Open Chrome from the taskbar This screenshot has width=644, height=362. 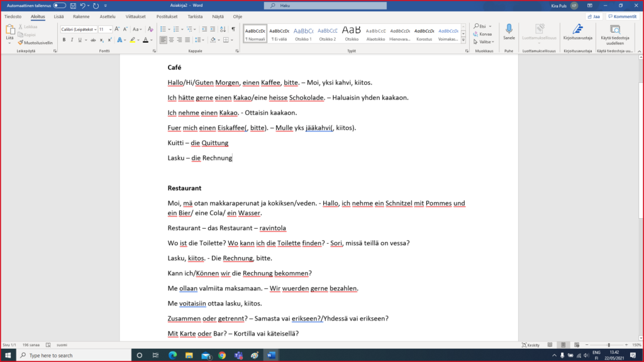[222, 356]
